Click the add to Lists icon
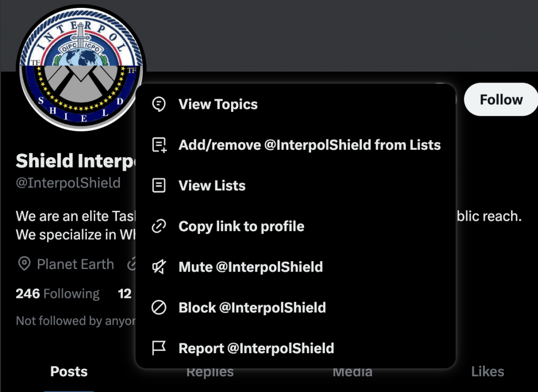 point(159,145)
